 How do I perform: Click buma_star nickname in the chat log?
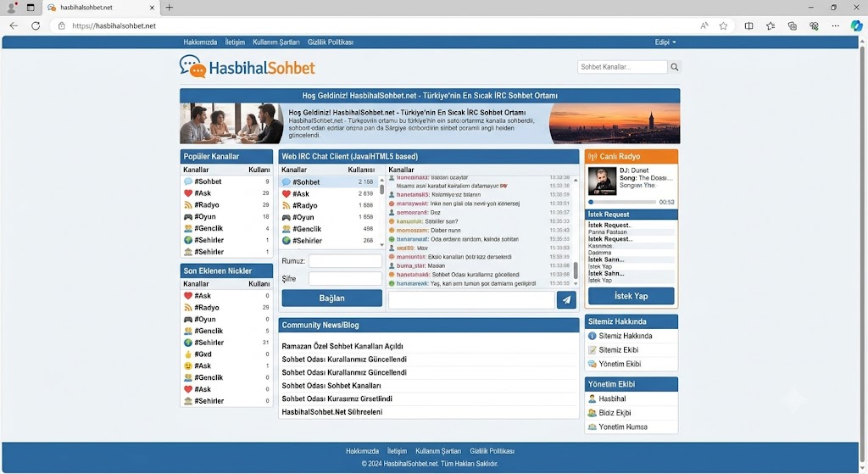(411, 265)
